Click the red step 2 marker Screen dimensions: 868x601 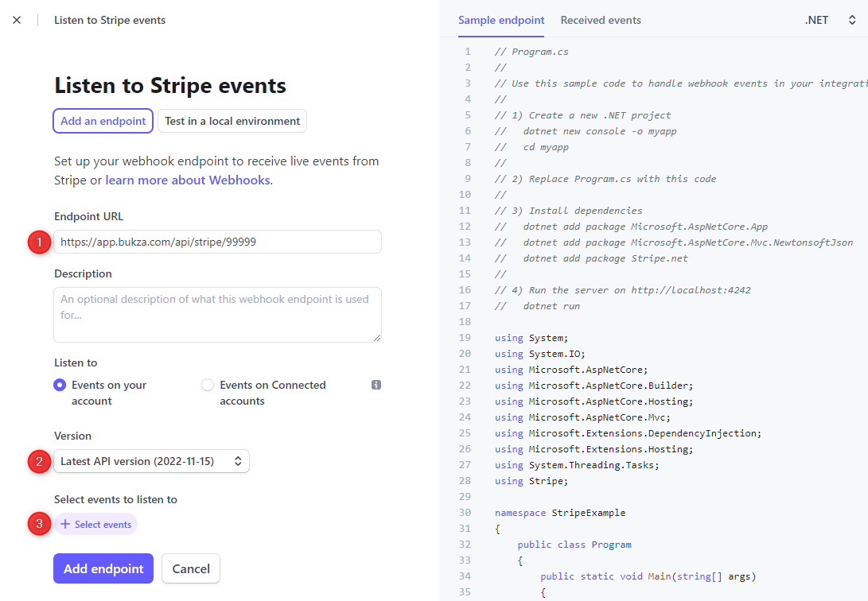[x=39, y=461]
